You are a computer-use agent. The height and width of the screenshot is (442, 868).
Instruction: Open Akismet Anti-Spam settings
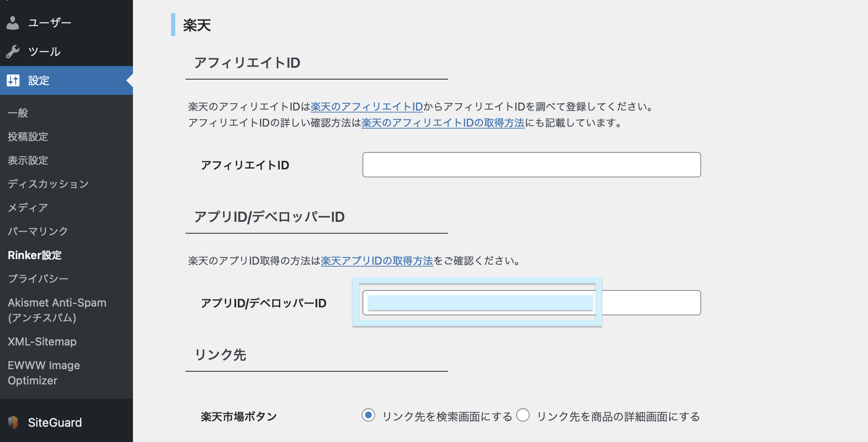(57, 310)
